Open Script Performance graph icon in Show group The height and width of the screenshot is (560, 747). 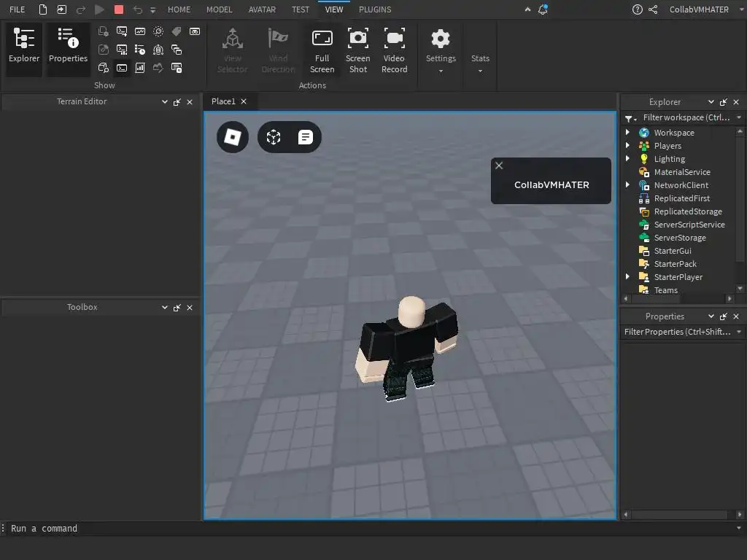[140, 31]
